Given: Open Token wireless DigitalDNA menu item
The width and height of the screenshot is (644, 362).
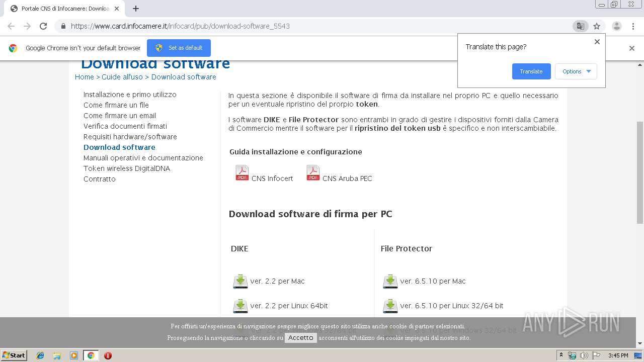Looking at the screenshot, I should pyautogui.click(x=127, y=168).
